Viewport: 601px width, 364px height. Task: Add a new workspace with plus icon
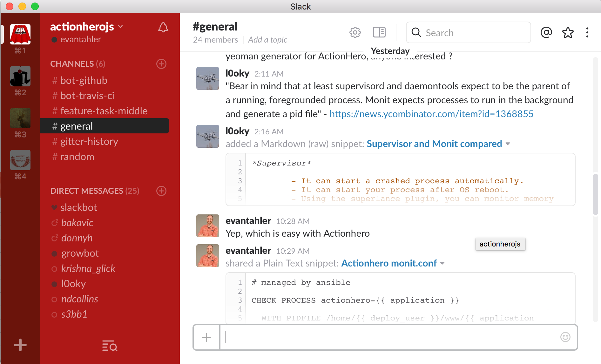[x=20, y=345]
